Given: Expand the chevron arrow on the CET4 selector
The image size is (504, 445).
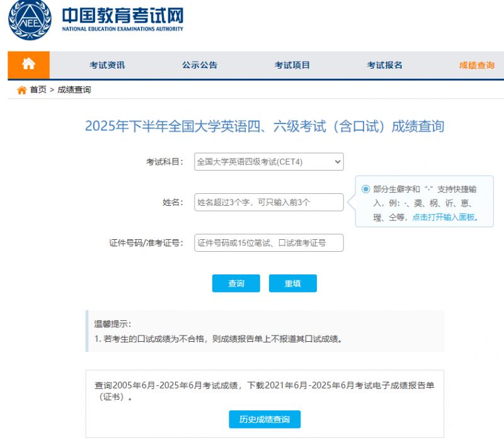Looking at the screenshot, I should (x=336, y=162).
